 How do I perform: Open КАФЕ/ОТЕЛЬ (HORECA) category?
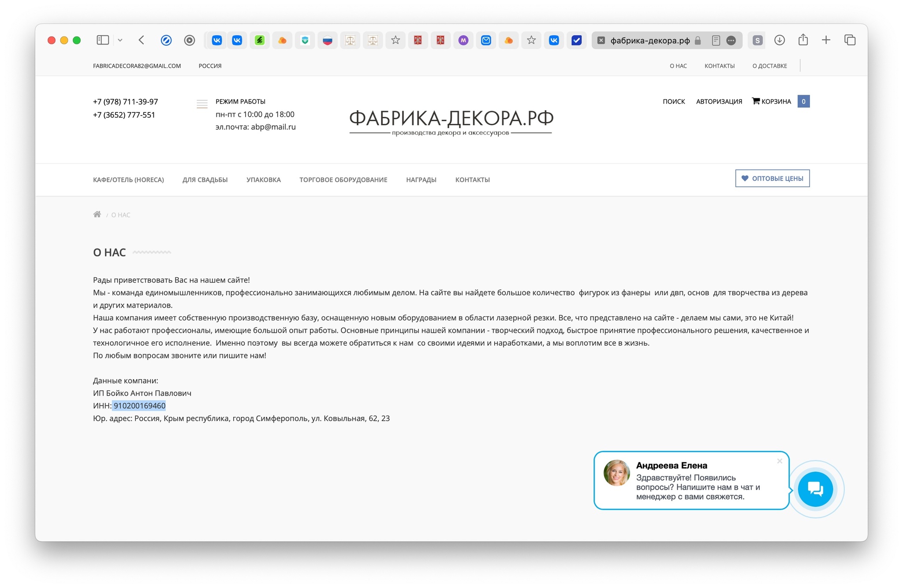tap(128, 180)
